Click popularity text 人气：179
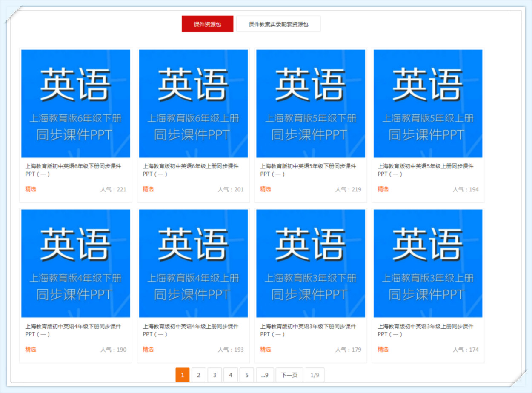532x393 pixels. click(348, 350)
